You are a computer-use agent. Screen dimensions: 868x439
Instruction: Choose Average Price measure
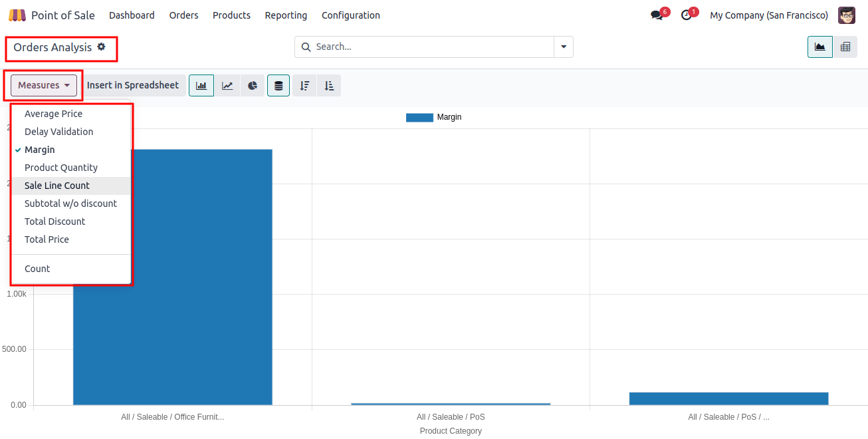point(71,114)
